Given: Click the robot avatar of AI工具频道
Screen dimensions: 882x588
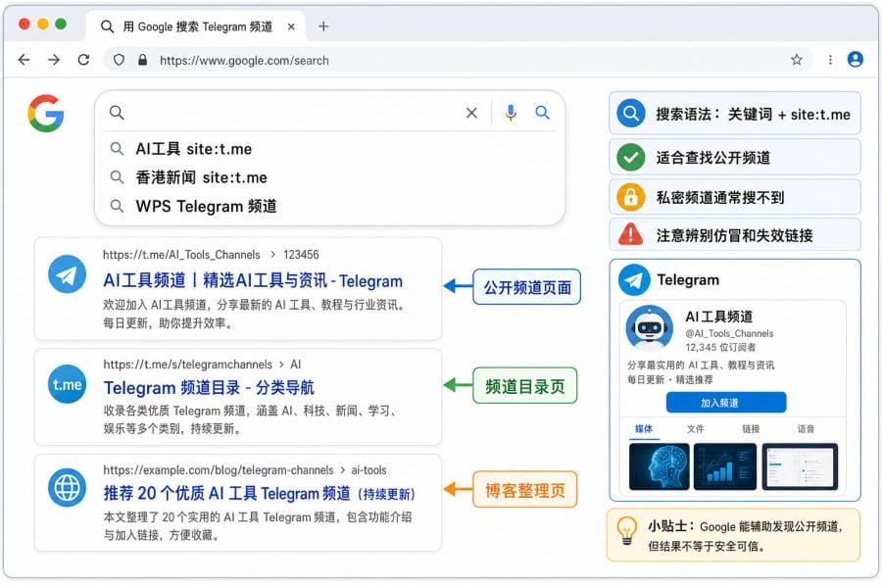Looking at the screenshot, I should pos(649,328).
